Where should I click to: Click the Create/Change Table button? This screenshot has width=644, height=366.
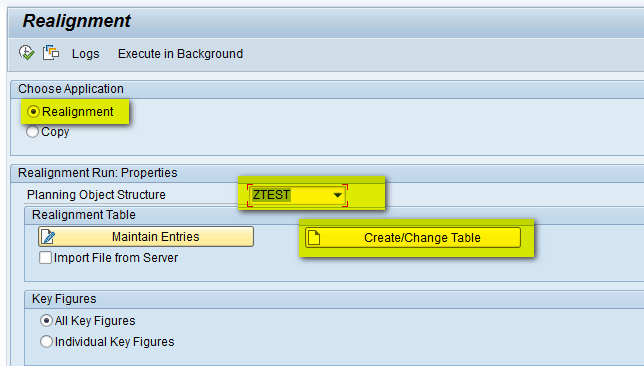tap(413, 238)
